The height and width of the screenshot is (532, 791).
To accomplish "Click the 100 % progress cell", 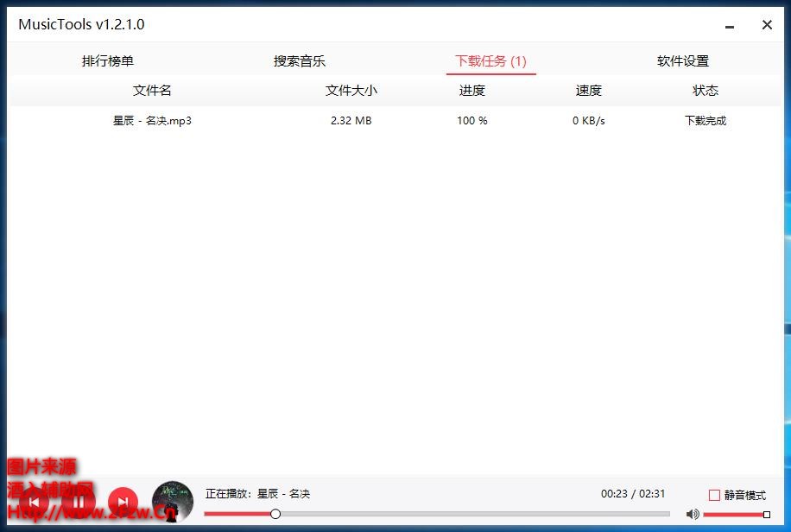I will (x=472, y=121).
